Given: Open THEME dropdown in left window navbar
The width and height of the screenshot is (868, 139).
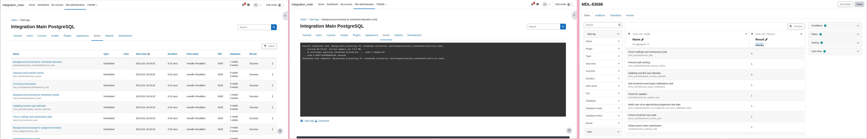Looking at the screenshot, I should click(92, 5).
